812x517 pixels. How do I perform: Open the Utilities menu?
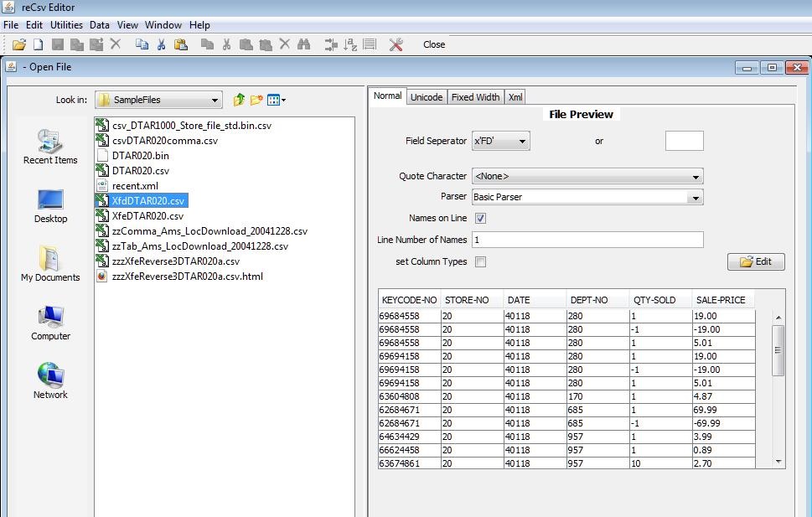(66, 25)
